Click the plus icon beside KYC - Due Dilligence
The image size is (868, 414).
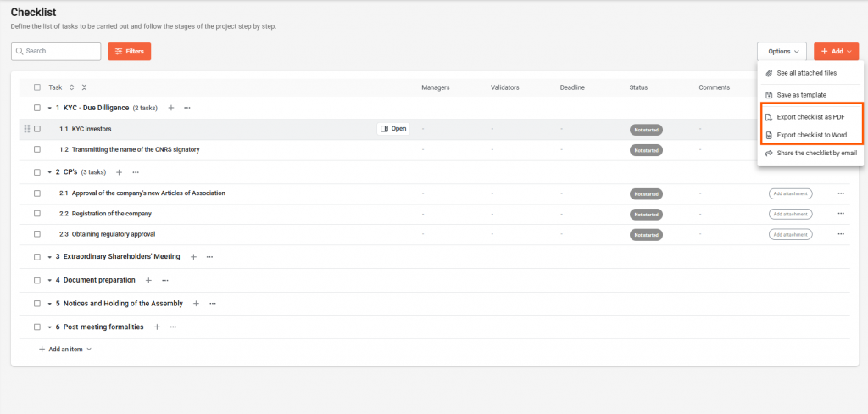pyautogui.click(x=171, y=108)
